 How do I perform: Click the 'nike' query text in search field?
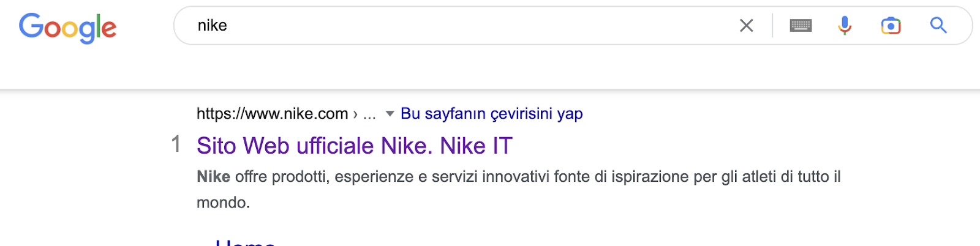212,26
